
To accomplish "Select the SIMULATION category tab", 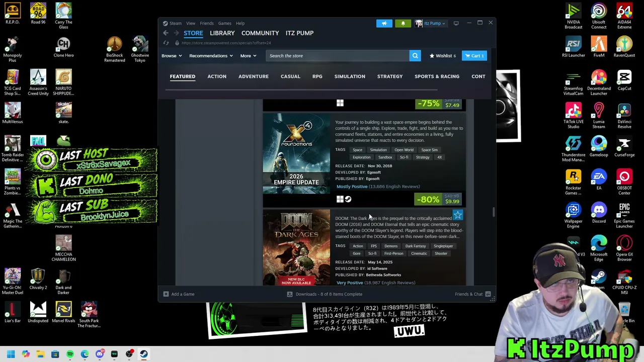I will pos(350,76).
